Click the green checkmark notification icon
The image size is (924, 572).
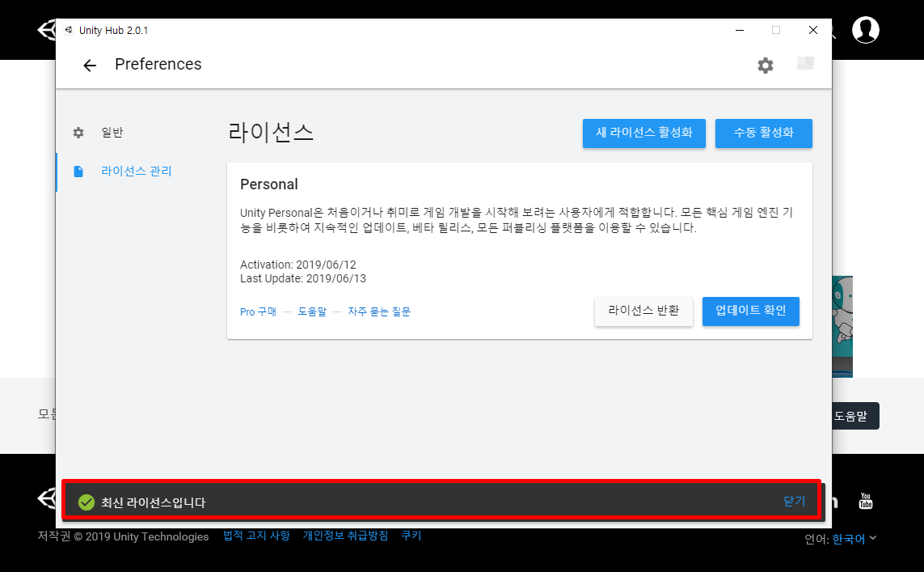tap(86, 502)
